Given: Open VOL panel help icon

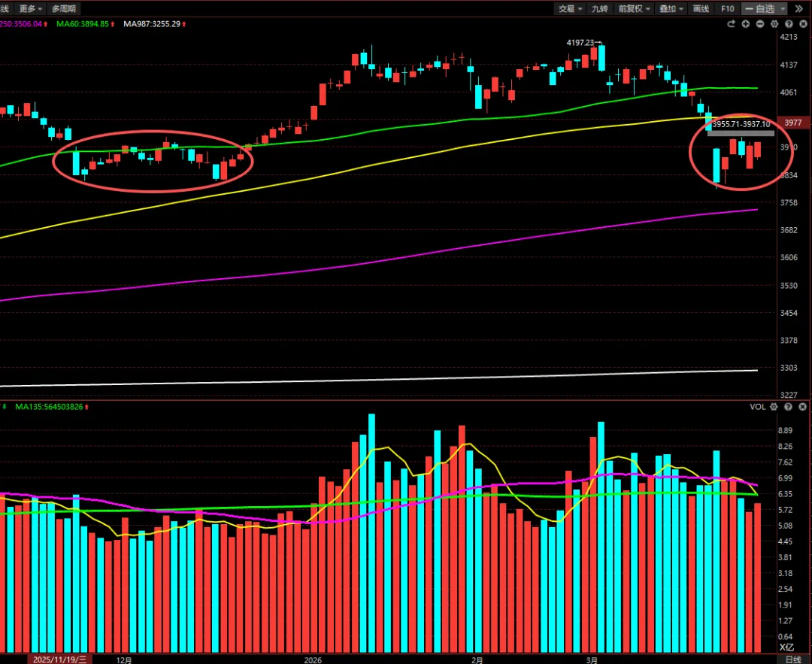Looking at the screenshot, I should pos(788,407).
